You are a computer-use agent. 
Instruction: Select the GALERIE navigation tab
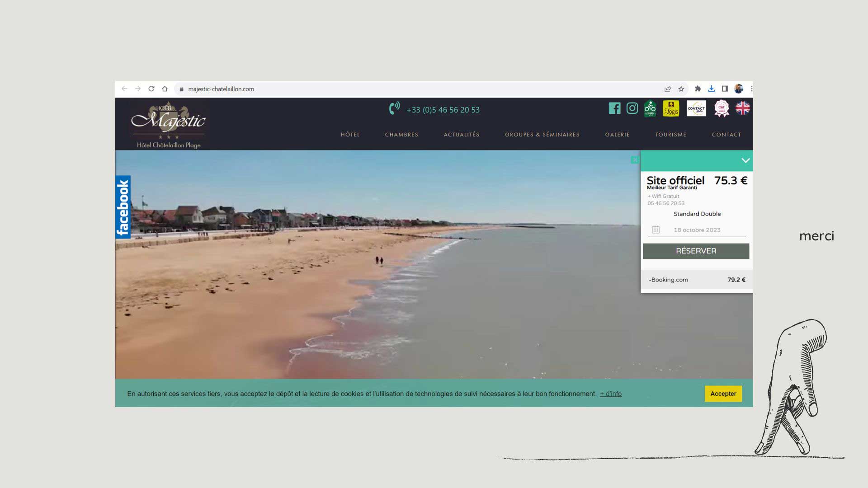(618, 134)
